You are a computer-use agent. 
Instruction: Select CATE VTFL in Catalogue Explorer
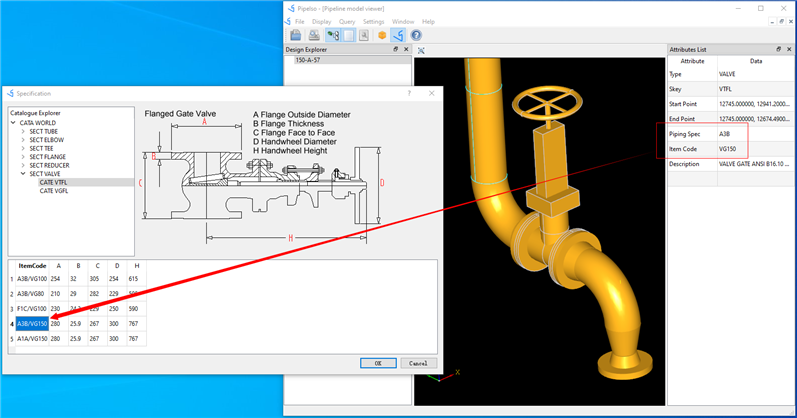[x=53, y=183]
